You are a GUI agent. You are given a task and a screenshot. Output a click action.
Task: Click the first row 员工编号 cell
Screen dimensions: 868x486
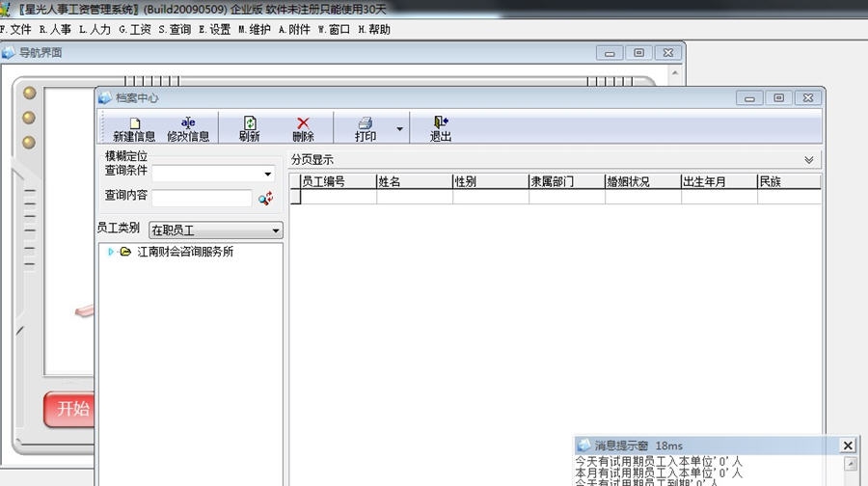click(x=339, y=197)
